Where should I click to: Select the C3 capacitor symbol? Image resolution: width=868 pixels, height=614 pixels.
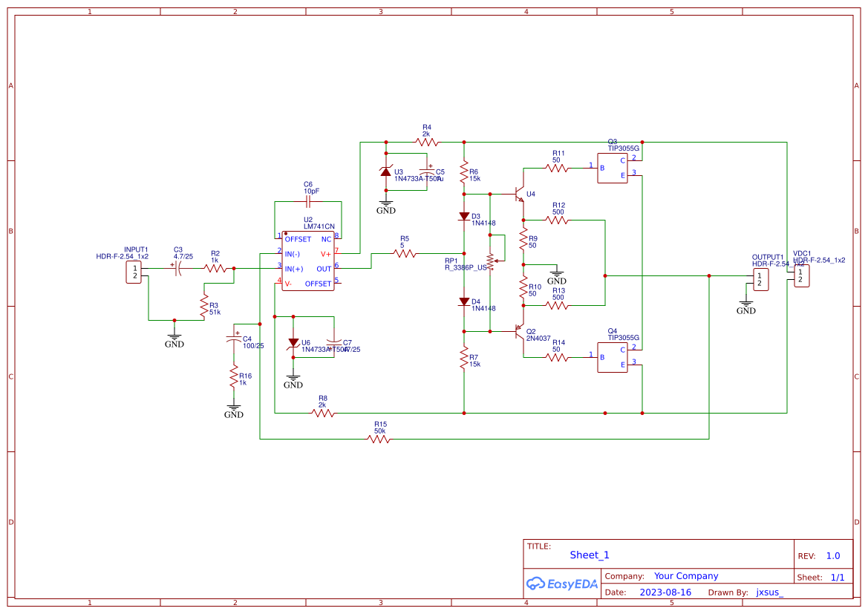[x=177, y=269]
